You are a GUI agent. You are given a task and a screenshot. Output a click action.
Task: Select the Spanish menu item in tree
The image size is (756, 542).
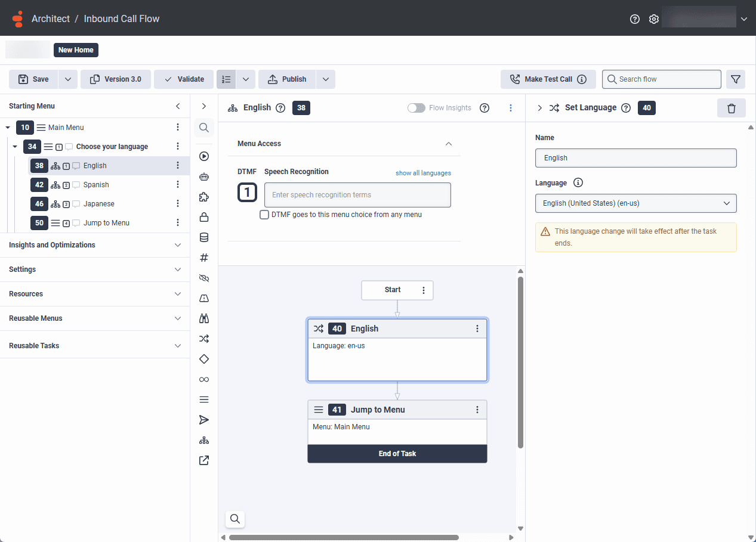click(x=96, y=185)
